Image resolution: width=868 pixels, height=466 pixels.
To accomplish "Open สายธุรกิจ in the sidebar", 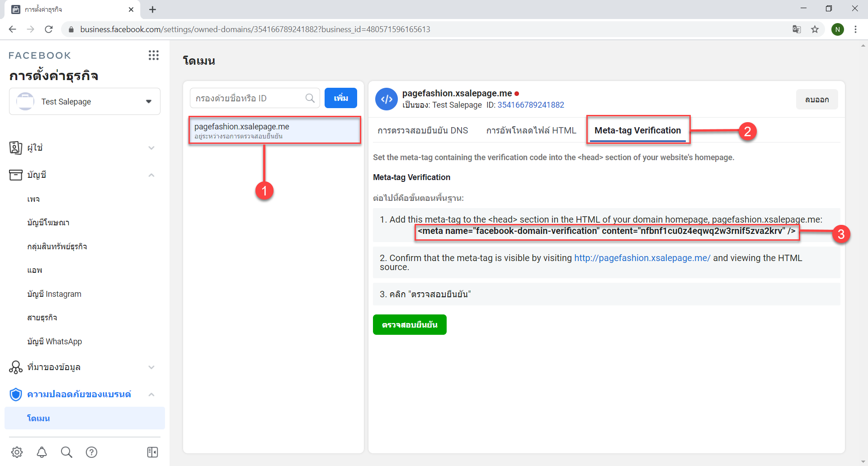I will click(42, 318).
